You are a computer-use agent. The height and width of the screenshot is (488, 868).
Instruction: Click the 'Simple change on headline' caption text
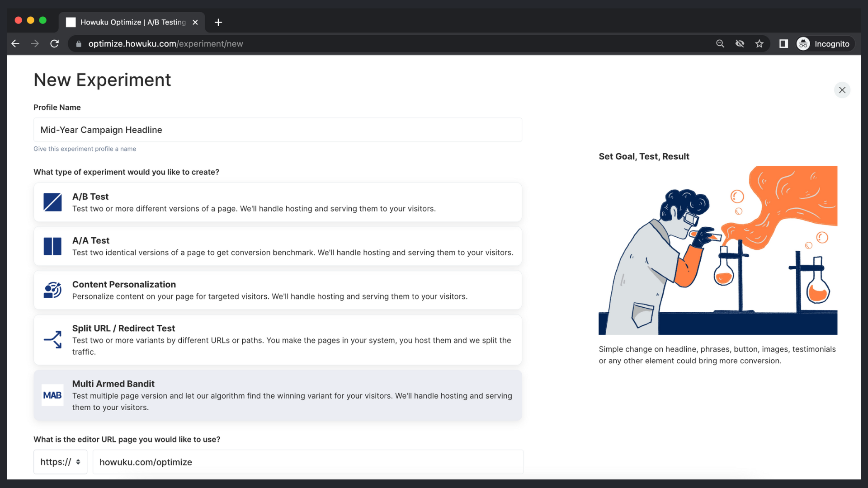point(717,355)
